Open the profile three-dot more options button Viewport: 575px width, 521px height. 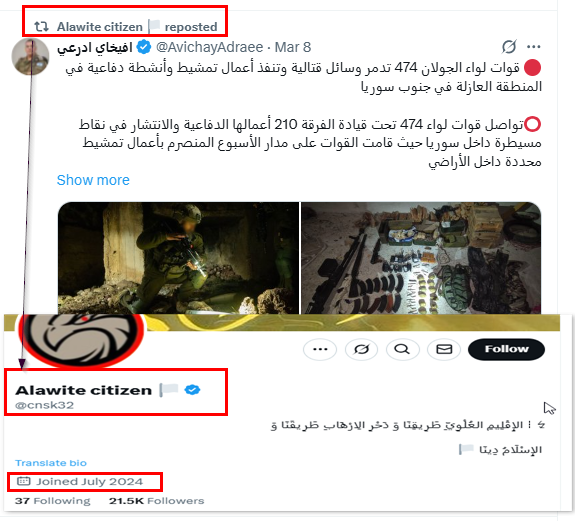pyautogui.click(x=320, y=349)
